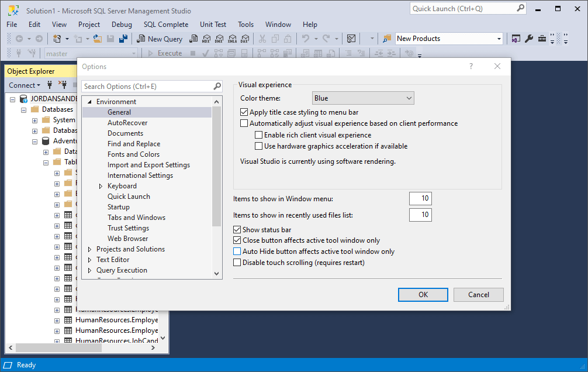Screen dimensions: 588x372
Task: Check Use hardware graphics acceleration if available
Action: (258, 146)
